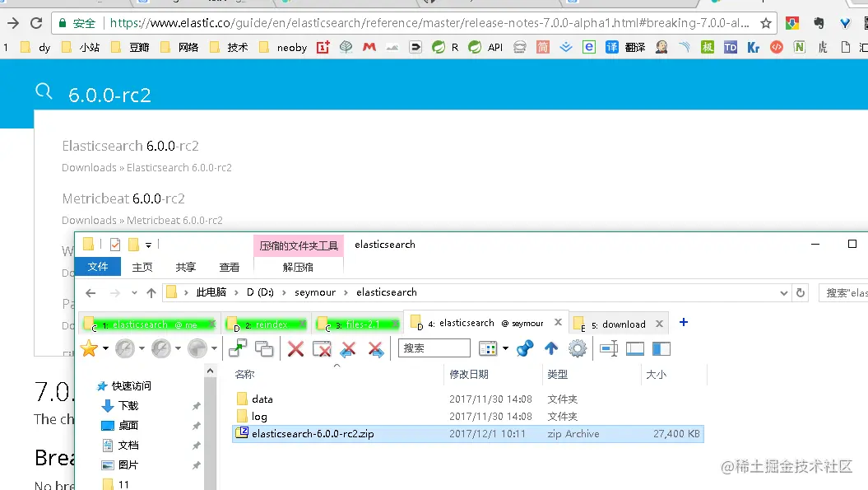
Task: Add a new tab with plus button
Action: (684, 323)
